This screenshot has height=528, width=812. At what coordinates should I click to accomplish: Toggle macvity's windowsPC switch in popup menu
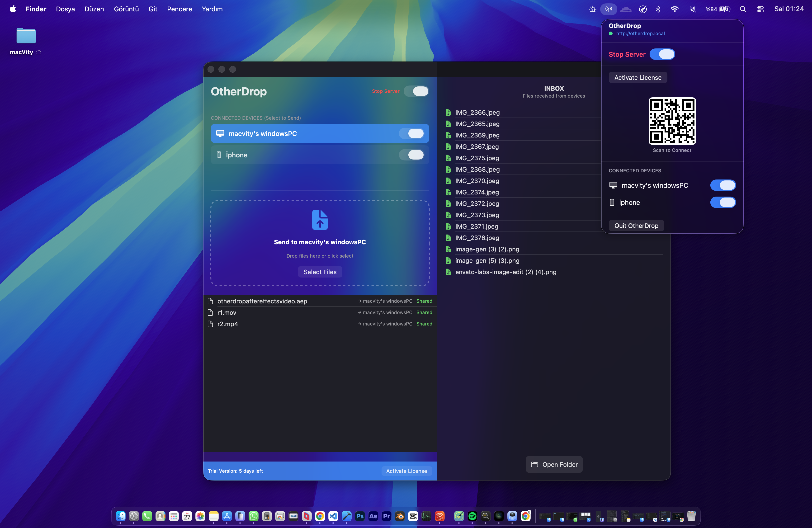(723, 185)
